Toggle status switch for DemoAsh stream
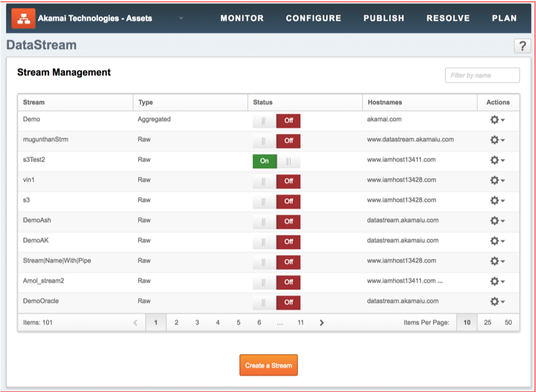The image size is (536, 392). pos(276,221)
